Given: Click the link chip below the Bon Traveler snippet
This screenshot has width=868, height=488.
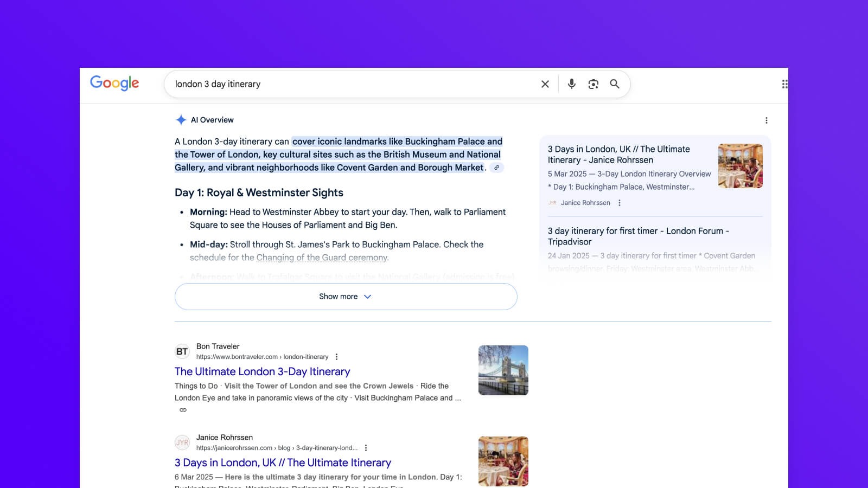Looking at the screenshot, I should (x=183, y=410).
